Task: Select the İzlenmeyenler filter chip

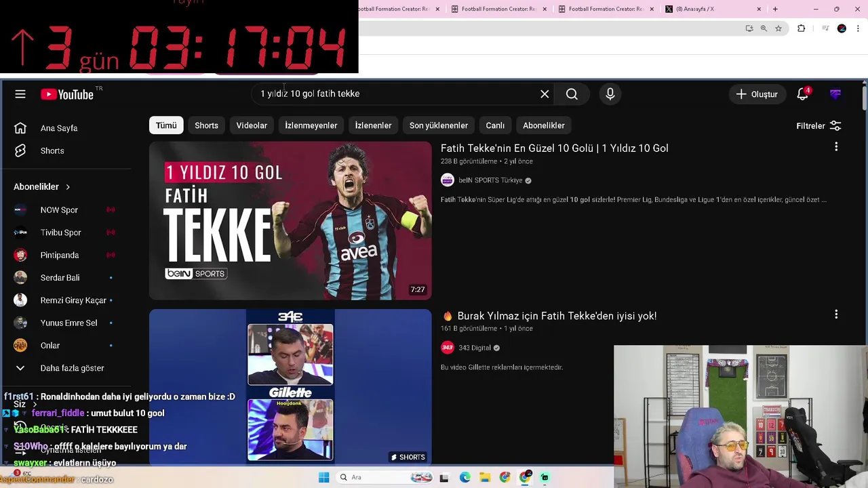Action: point(311,125)
